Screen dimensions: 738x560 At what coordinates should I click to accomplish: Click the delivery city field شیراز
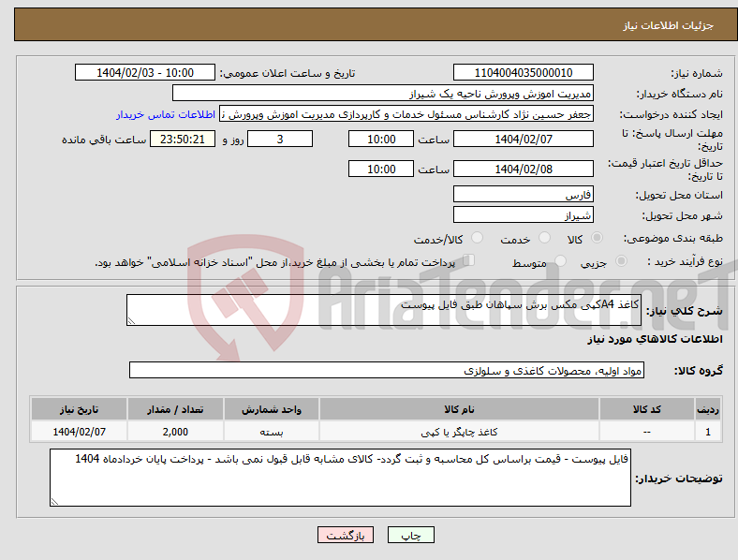point(523,214)
